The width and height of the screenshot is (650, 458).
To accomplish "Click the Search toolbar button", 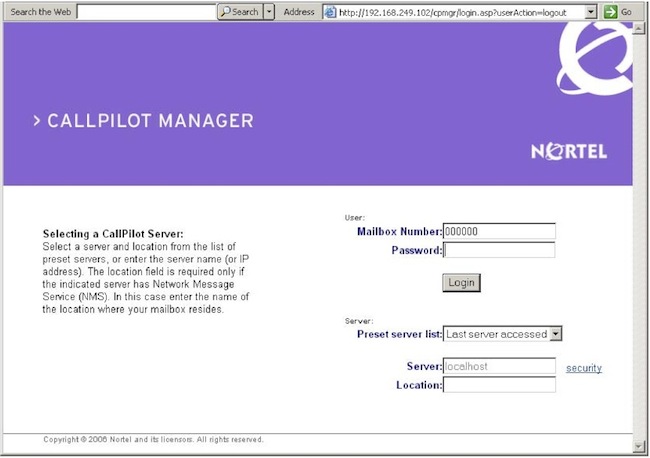I will [x=240, y=12].
